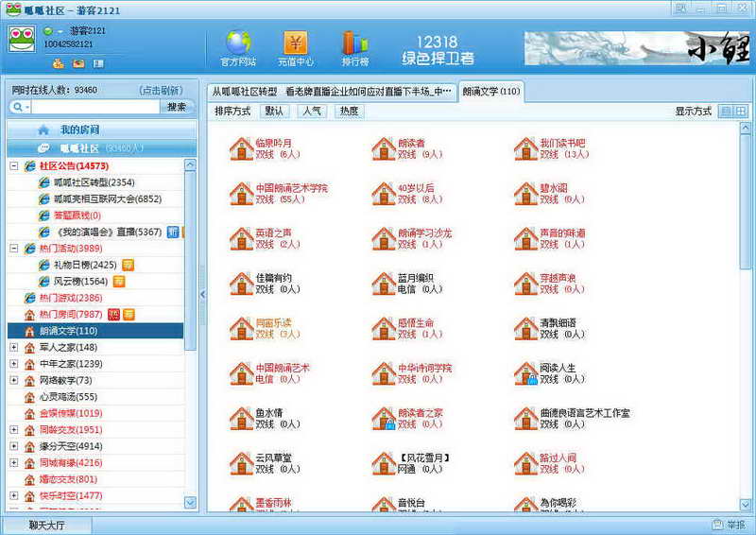This screenshot has width=756, height=535.
Task: Click the 举报 report icon in status bar
Action: [x=717, y=525]
